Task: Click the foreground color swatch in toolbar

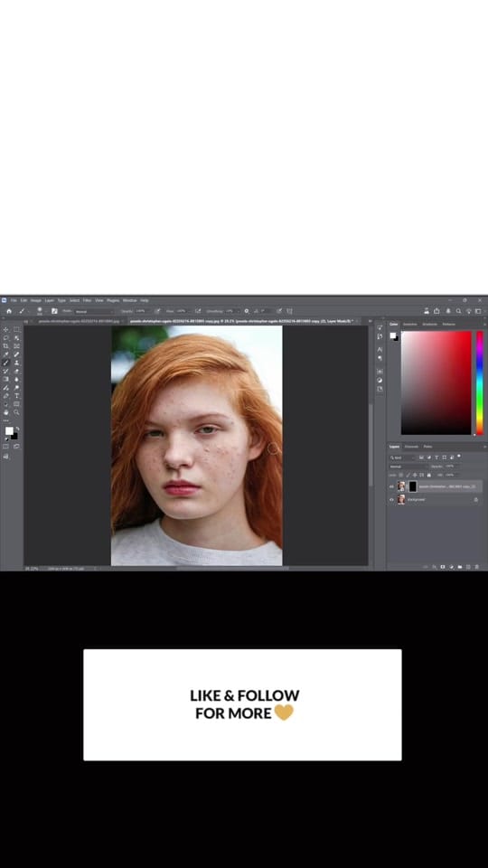Action: pyautogui.click(x=9, y=430)
